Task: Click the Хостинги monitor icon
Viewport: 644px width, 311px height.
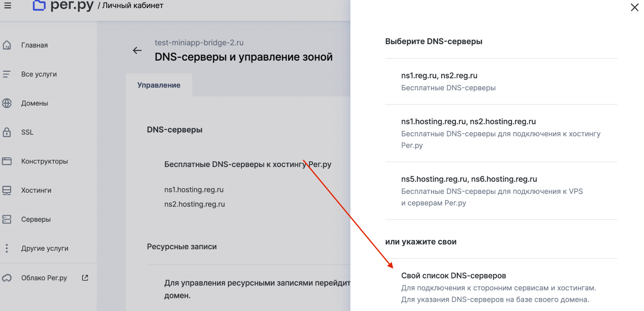Action: (x=7, y=190)
